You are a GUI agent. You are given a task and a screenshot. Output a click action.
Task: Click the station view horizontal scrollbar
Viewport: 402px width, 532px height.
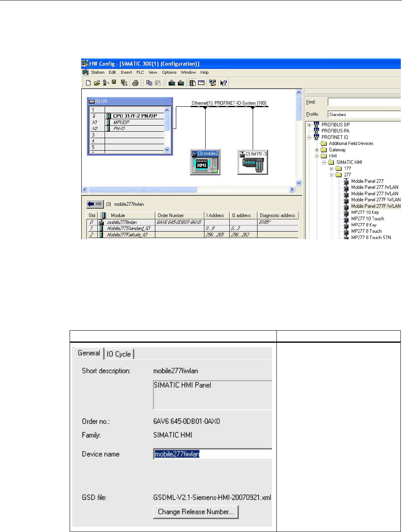[188, 189]
